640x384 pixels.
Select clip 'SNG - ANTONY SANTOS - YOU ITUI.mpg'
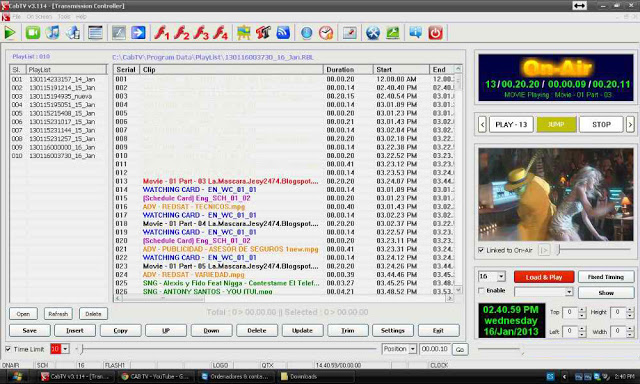click(208, 291)
